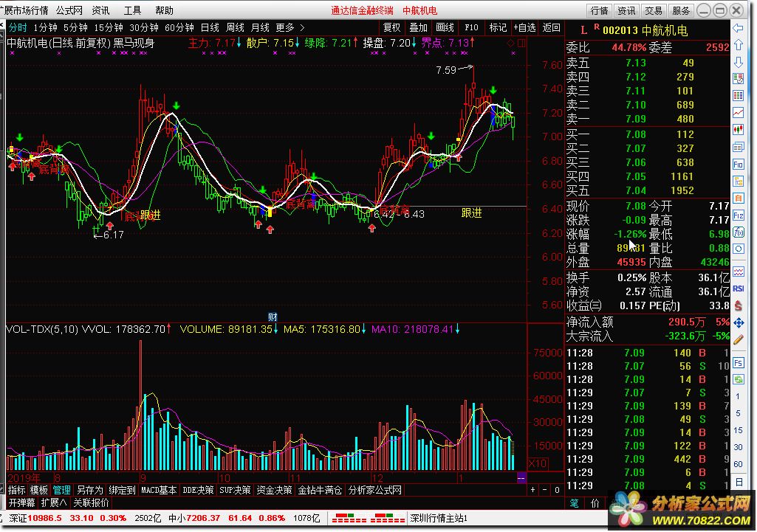
Task: Click the 复权 button
Action: [x=391, y=27]
